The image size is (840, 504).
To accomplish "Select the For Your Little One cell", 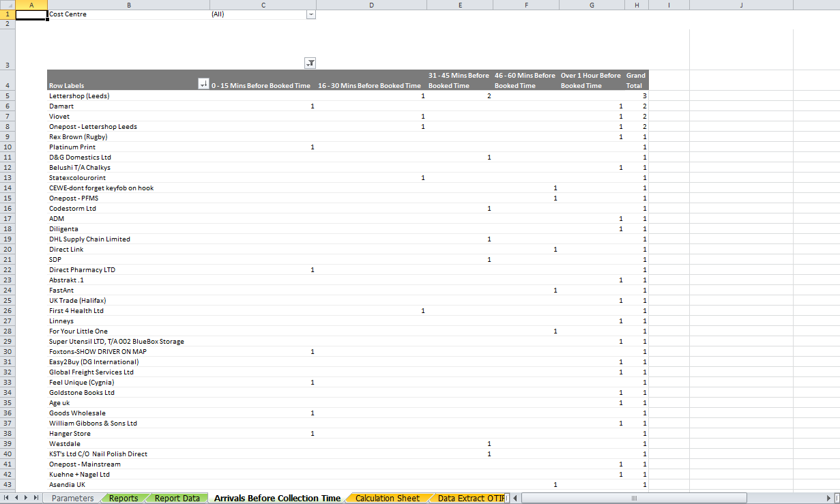I will [x=128, y=331].
